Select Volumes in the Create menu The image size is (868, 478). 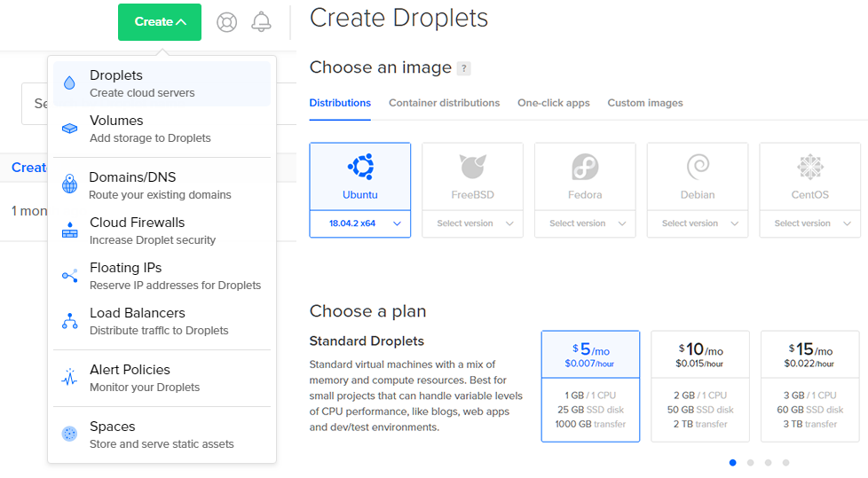point(162,129)
